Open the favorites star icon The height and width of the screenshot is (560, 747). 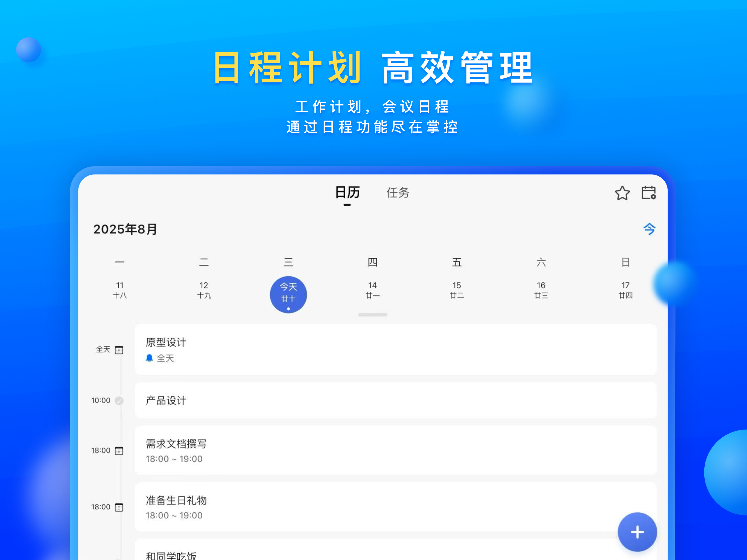pyautogui.click(x=622, y=193)
